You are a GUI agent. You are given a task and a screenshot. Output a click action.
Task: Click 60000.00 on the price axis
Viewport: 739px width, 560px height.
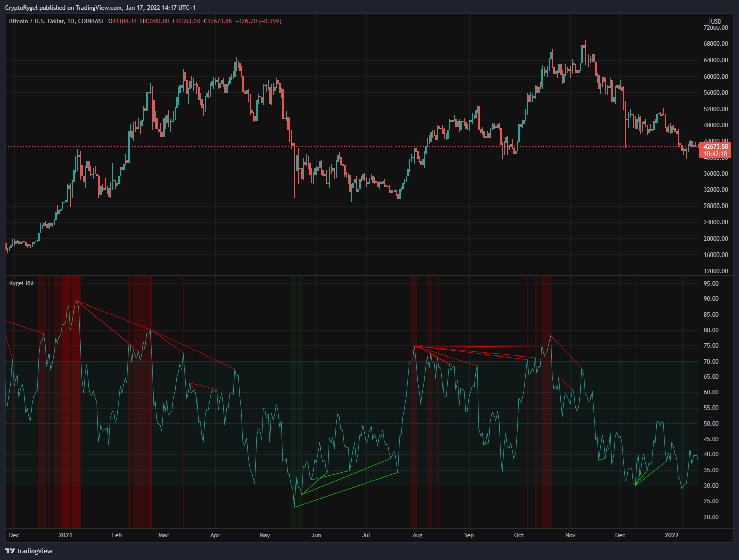716,77
